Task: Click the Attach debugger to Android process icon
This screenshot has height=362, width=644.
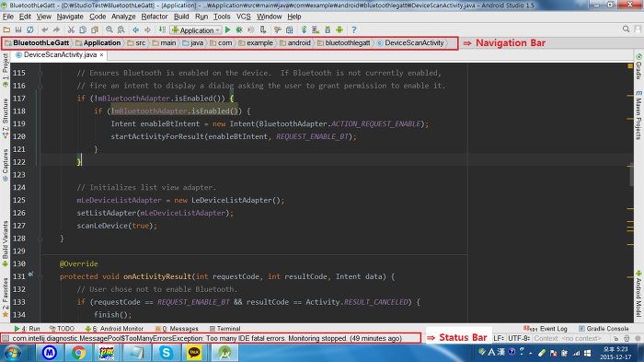Action: coord(263,29)
